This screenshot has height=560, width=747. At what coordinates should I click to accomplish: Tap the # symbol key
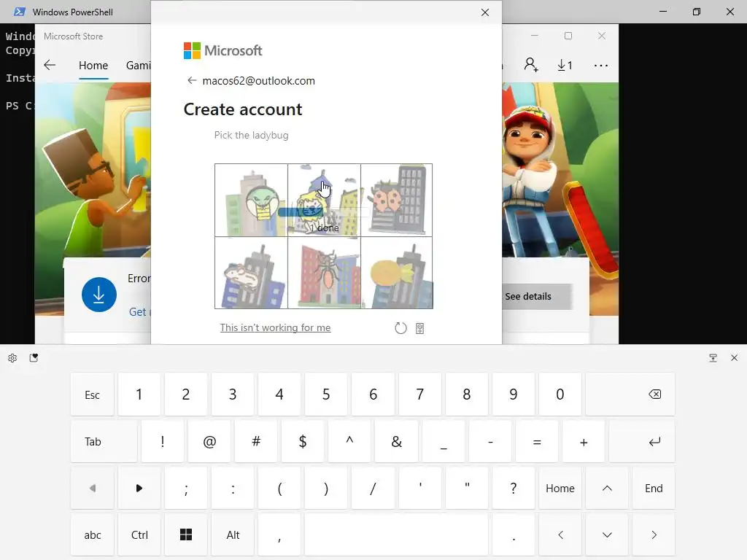pyautogui.click(x=256, y=441)
